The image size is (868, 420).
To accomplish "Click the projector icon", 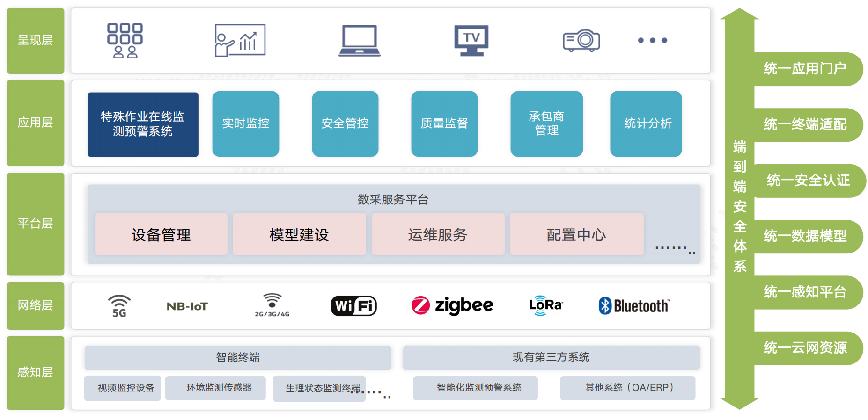I will point(581,41).
